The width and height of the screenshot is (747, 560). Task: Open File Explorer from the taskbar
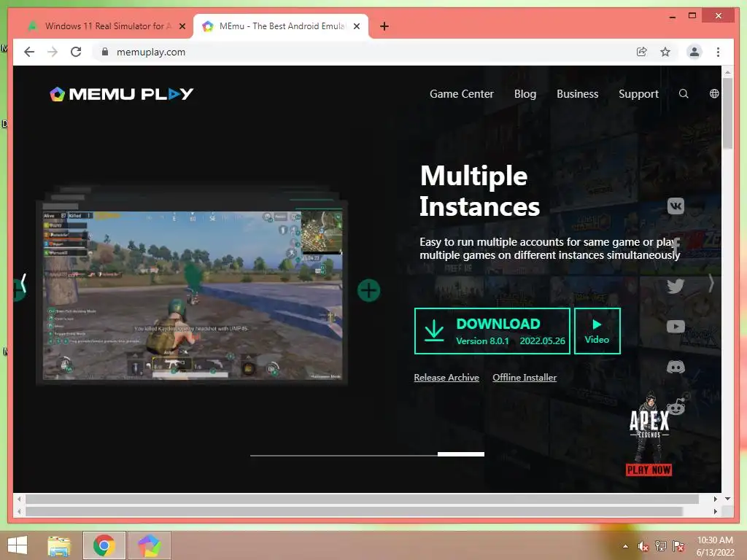[x=59, y=545]
